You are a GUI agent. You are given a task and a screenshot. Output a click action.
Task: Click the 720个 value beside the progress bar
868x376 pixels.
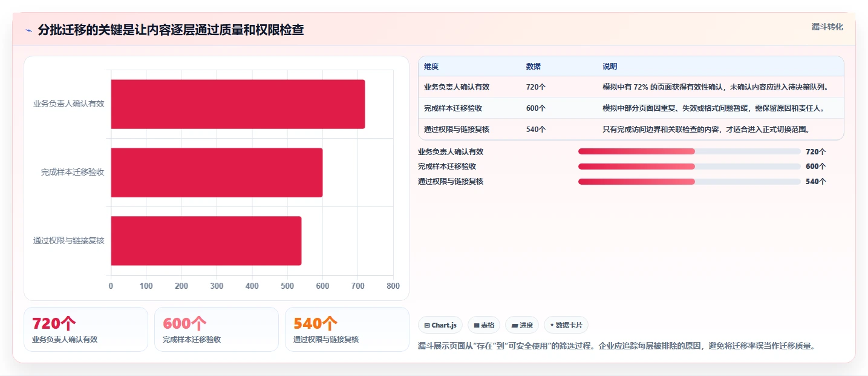815,151
